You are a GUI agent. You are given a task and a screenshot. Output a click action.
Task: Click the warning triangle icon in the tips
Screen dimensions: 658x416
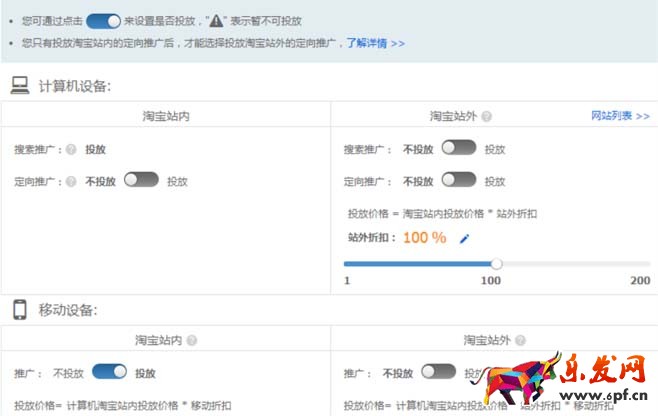coord(216,21)
